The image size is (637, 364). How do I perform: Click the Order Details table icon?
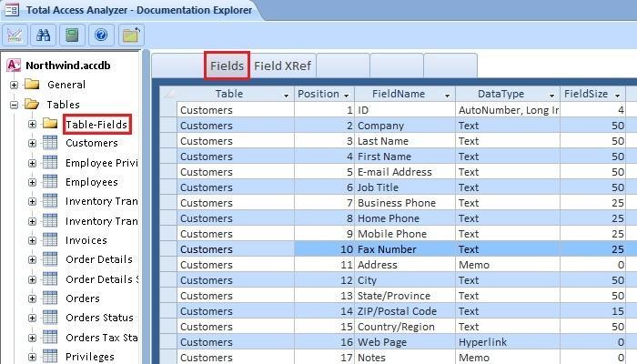(x=50, y=258)
